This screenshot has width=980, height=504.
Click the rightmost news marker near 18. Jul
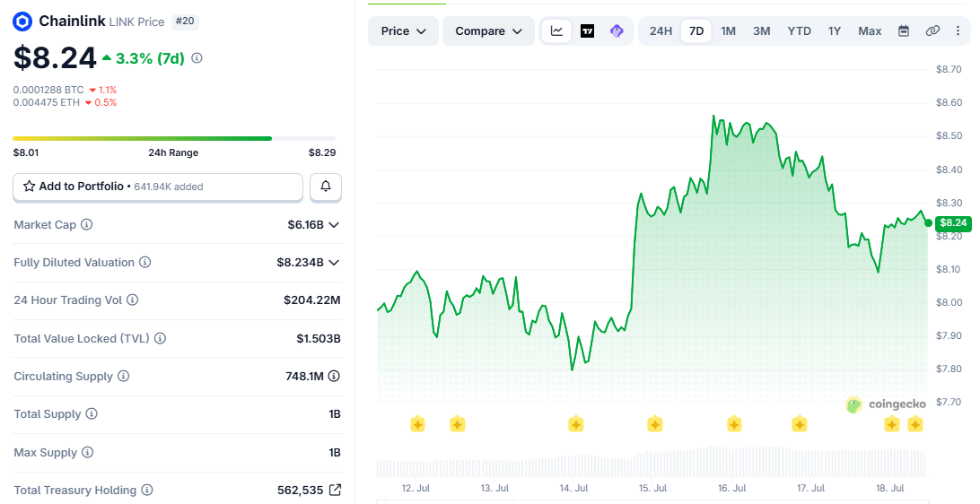coord(915,425)
